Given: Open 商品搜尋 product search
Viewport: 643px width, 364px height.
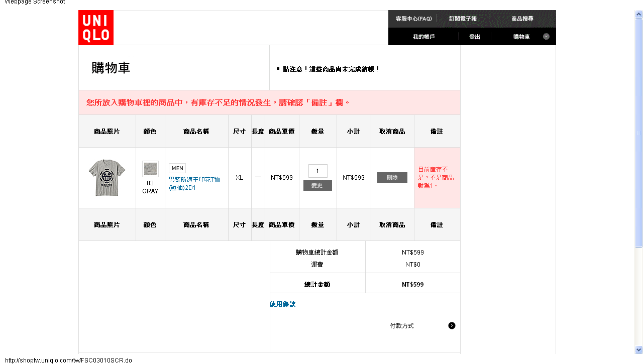Looking at the screenshot, I should pyautogui.click(x=522, y=19).
